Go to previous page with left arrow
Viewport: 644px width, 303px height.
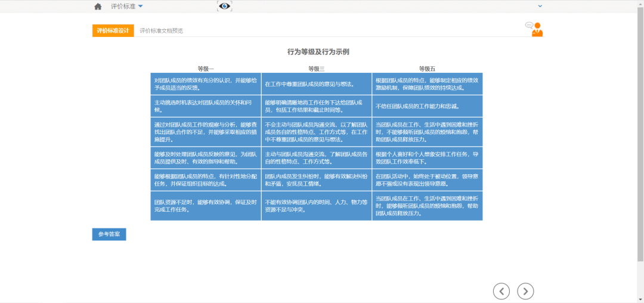coord(501,291)
